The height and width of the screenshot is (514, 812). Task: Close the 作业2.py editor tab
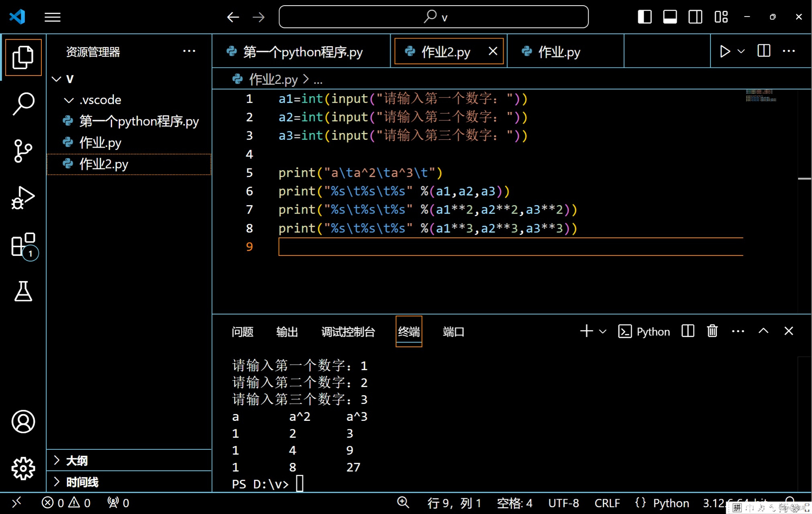(x=493, y=51)
